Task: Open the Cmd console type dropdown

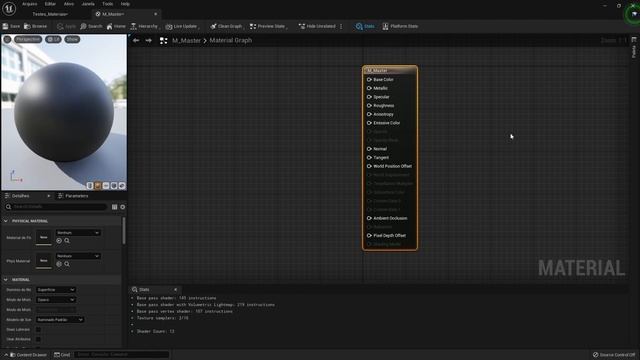Action: pos(62,355)
